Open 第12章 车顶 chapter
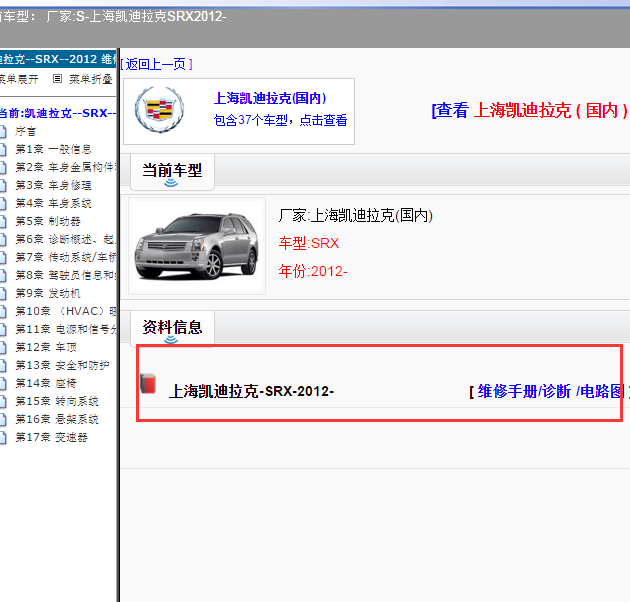The width and height of the screenshot is (630, 602). point(46,347)
